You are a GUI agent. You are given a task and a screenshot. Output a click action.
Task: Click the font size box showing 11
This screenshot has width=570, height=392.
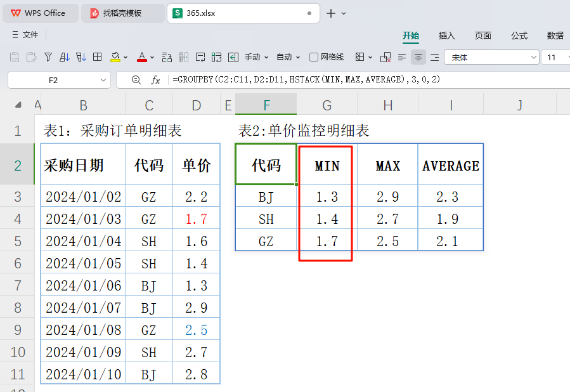pyautogui.click(x=555, y=57)
